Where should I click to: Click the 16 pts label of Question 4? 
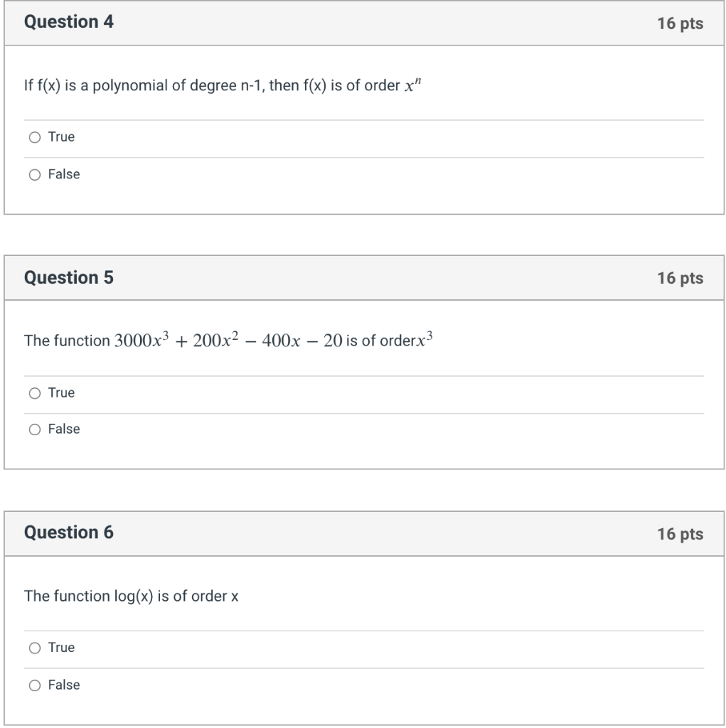pos(680,23)
